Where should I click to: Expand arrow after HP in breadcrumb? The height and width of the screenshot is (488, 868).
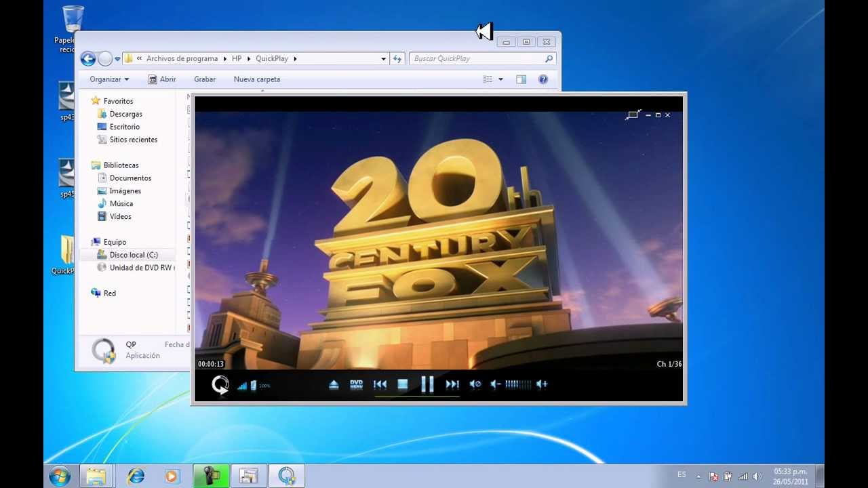tap(248, 59)
